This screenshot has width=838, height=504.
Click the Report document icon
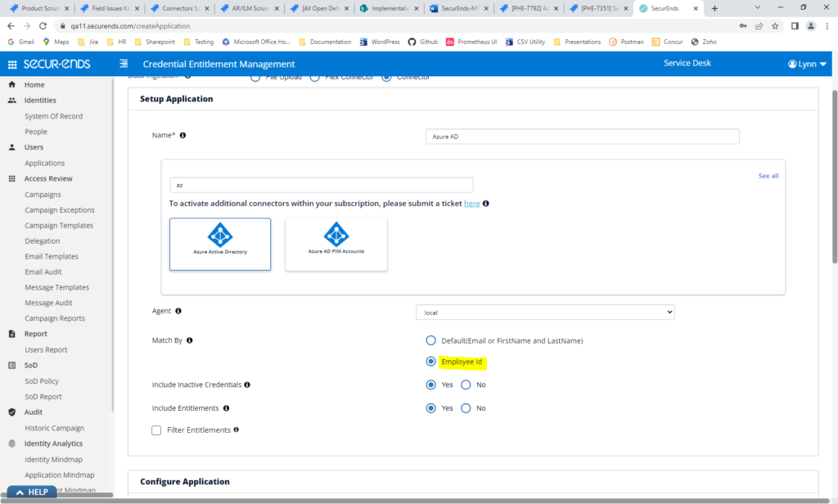click(11, 334)
